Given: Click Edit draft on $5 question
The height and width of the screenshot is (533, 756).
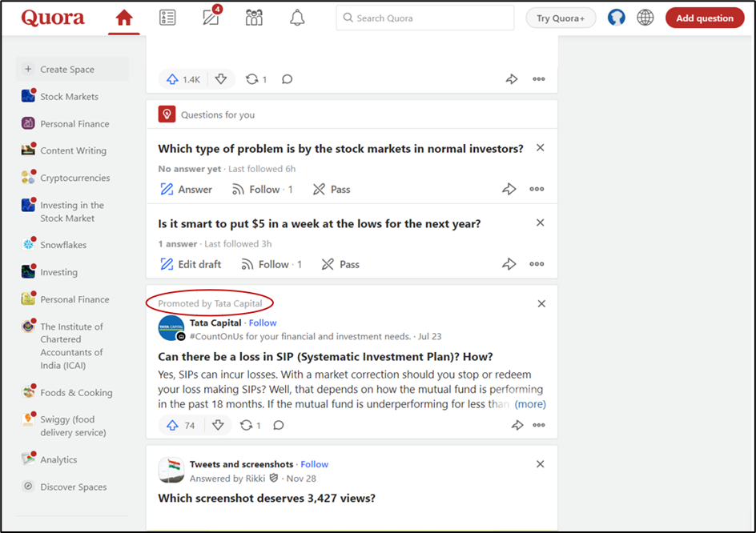Looking at the screenshot, I should [x=191, y=265].
